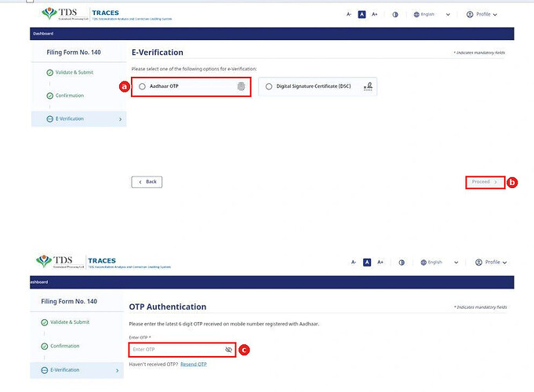Select default font size A in lower header
Viewport: 534px width, 392px height.
pyautogui.click(x=367, y=262)
